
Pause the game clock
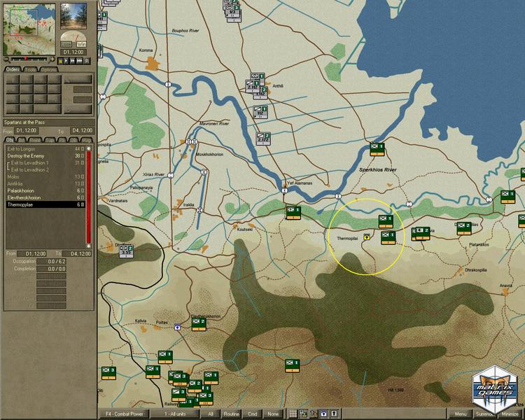click(x=60, y=61)
